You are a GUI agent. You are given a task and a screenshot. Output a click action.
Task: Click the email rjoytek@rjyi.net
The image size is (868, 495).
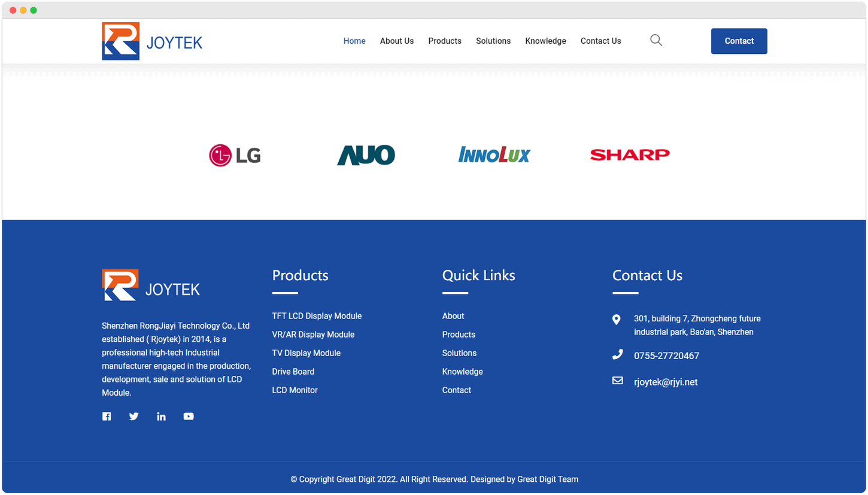tap(666, 382)
